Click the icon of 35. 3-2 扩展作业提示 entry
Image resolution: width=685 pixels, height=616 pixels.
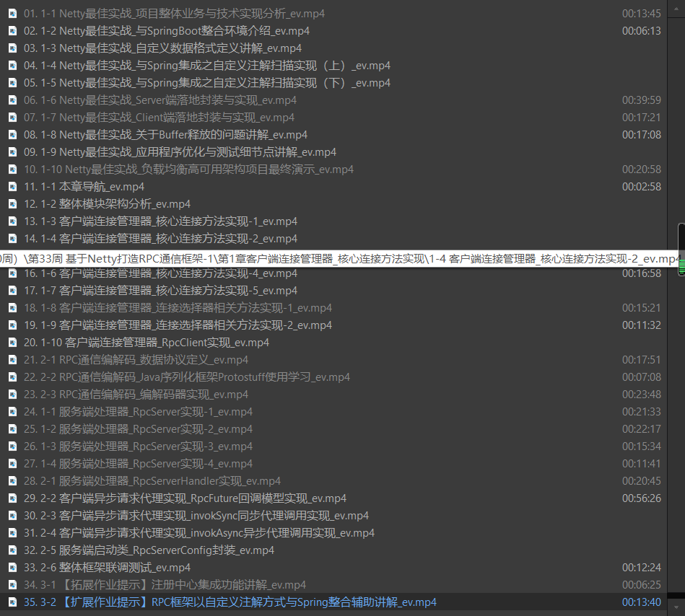pos(13,602)
